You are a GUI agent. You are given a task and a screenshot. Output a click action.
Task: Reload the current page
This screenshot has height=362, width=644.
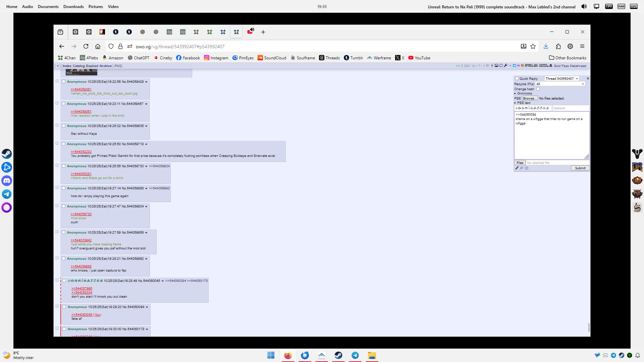pos(86,47)
